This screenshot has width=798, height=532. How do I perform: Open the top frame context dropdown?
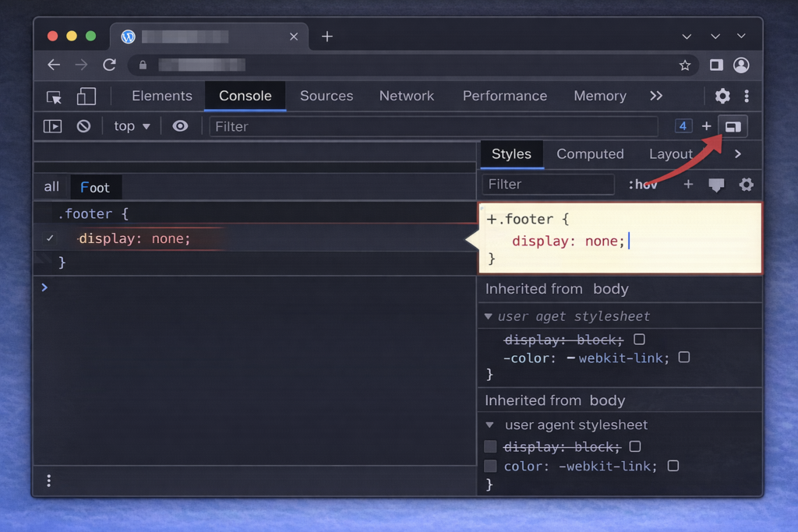[131, 125]
